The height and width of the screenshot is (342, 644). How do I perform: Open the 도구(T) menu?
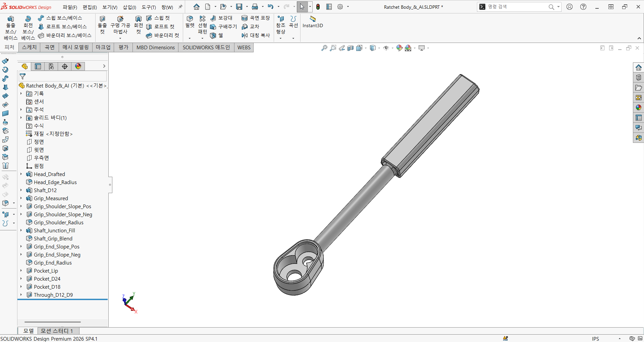tap(149, 7)
